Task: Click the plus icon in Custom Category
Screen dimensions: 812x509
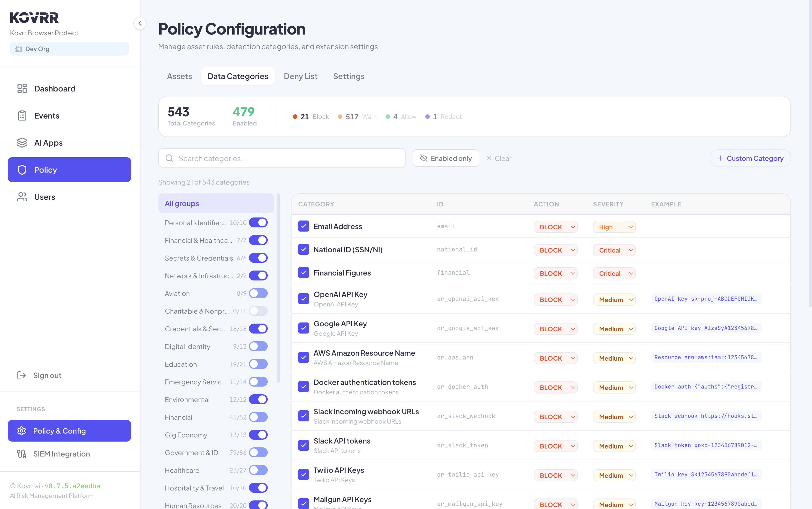Action: (x=721, y=158)
